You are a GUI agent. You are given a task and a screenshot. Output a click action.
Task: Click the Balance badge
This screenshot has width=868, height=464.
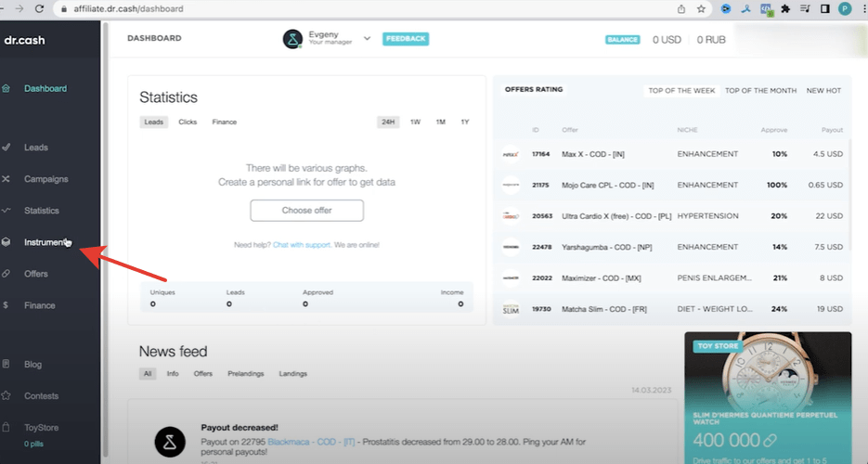(x=622, y=40)
